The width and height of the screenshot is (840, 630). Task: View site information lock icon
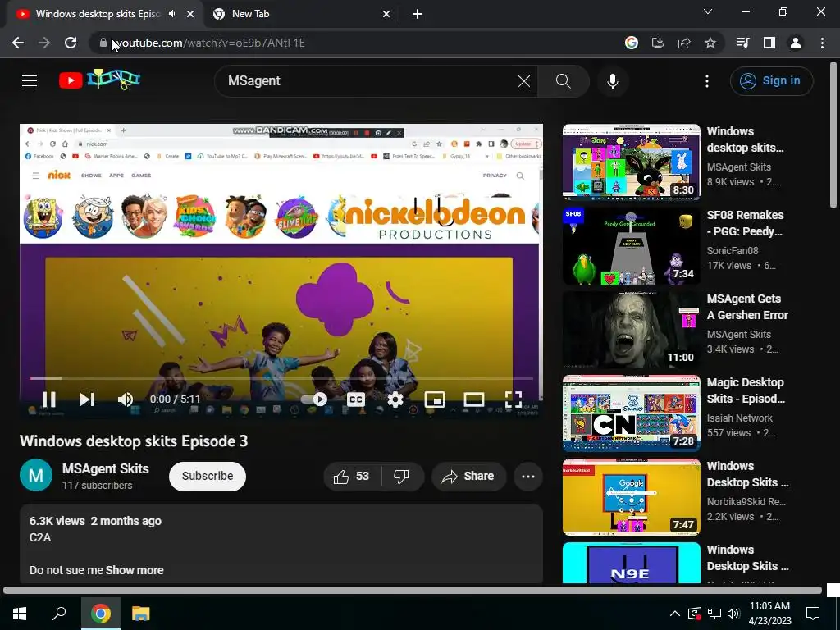pos(103,43)
